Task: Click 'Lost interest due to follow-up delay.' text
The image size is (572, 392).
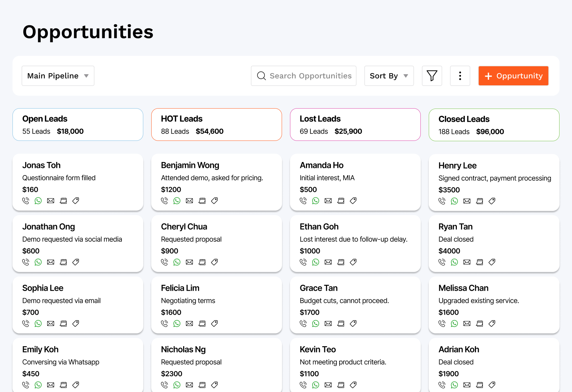Action: (x=353, y=239)
